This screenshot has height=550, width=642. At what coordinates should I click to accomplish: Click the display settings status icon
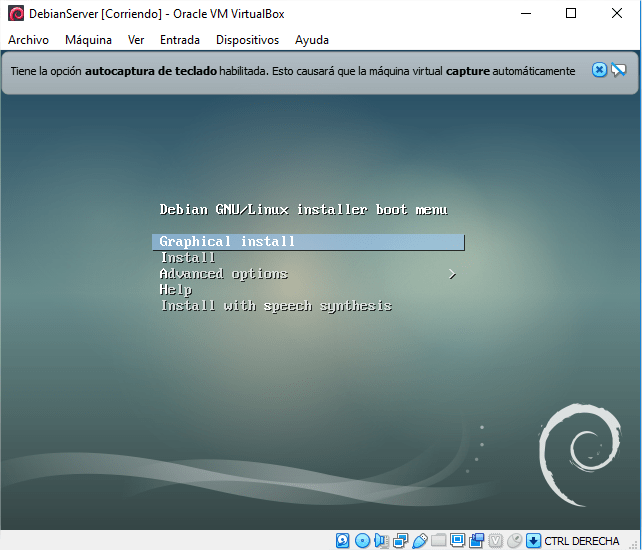coord(457,541)
